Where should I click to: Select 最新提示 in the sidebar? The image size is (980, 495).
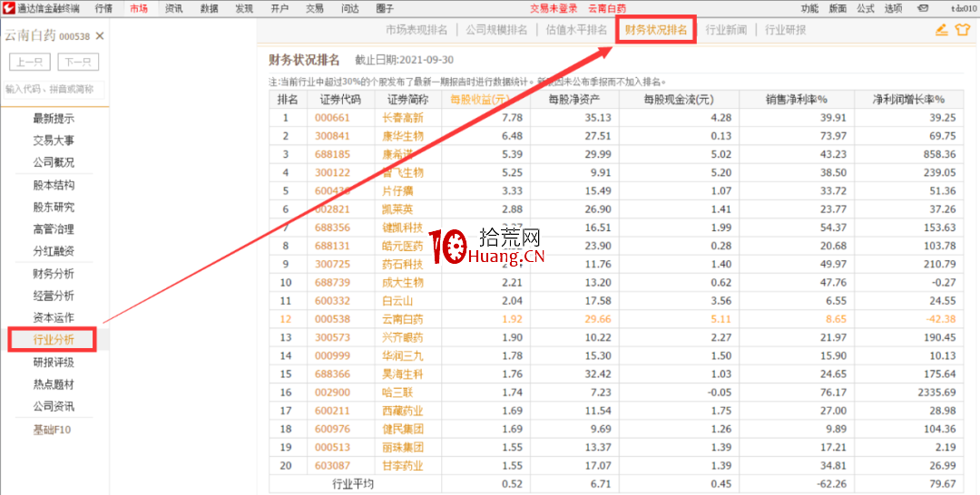pos(54,119)
